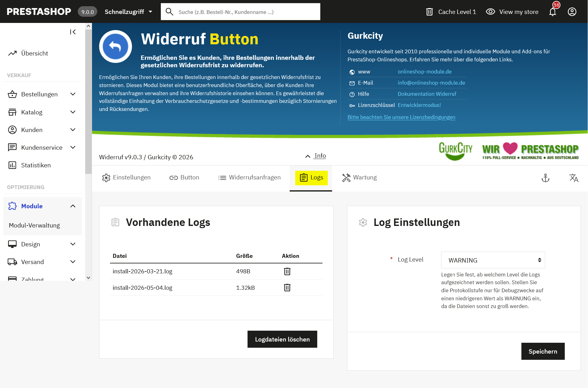588x388 pixels.
Task: Click the sidebar scrollbar up arrow
Action: (x=89, y=26)
